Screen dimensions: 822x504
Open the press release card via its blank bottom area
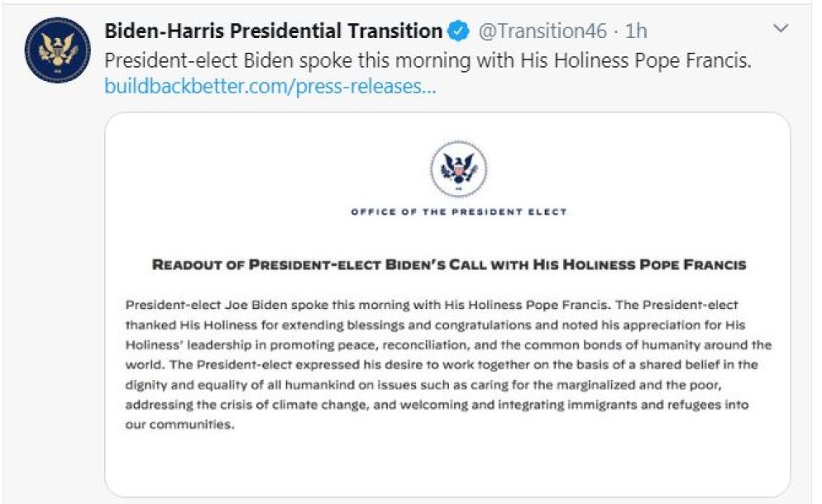447,467
